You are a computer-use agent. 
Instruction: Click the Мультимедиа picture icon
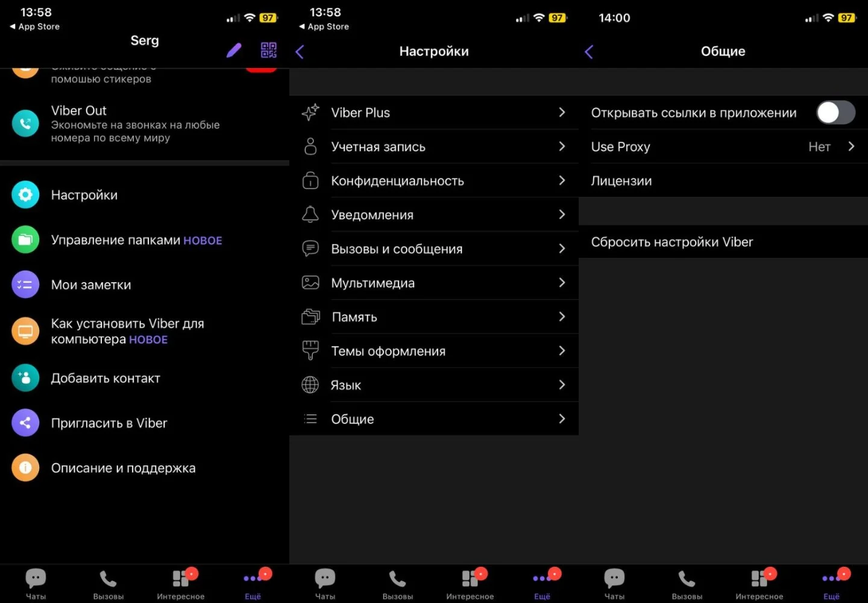coord(310,282)
